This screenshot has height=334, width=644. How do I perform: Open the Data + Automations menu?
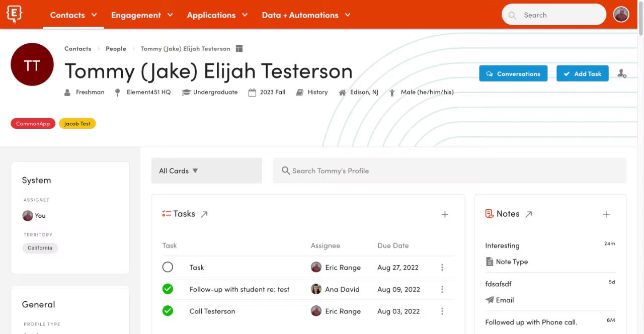click(x=300, y=15)
